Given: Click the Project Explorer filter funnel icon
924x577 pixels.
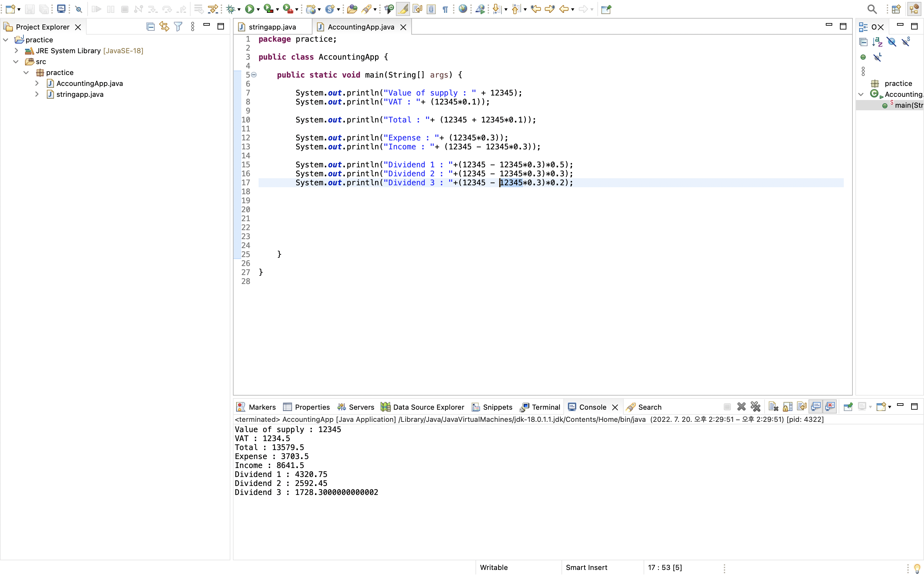Looking at the screenshot, I should 178,27.
